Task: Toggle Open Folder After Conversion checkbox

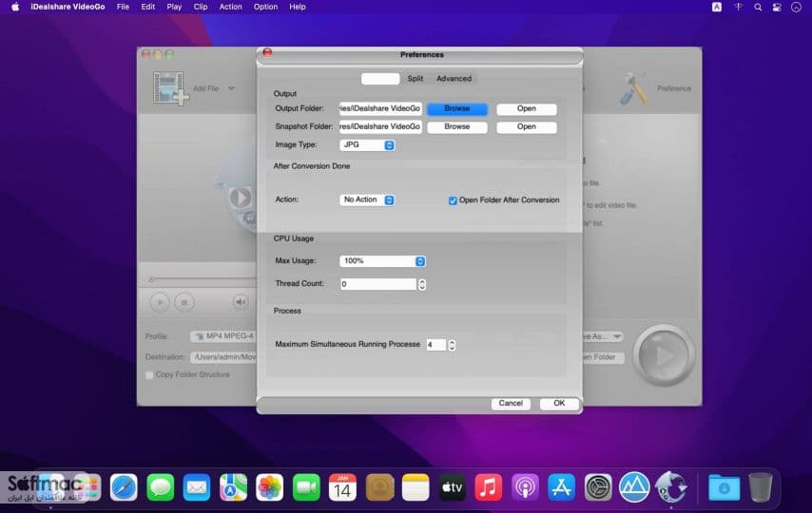Action: coord(453,200)
